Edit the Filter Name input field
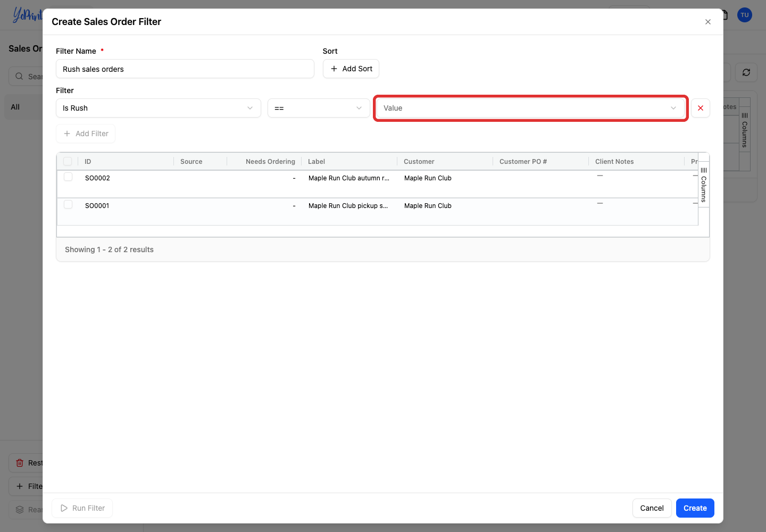Viewport: 766px width, 532px height. coord(185,69)
